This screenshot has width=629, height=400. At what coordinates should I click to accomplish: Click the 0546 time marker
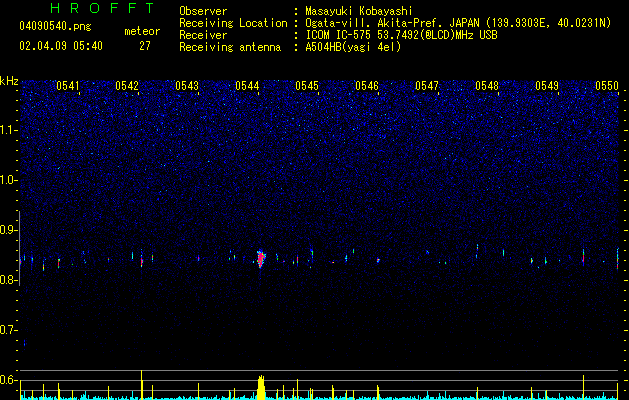pyautogui.click(x=367, y=86)
